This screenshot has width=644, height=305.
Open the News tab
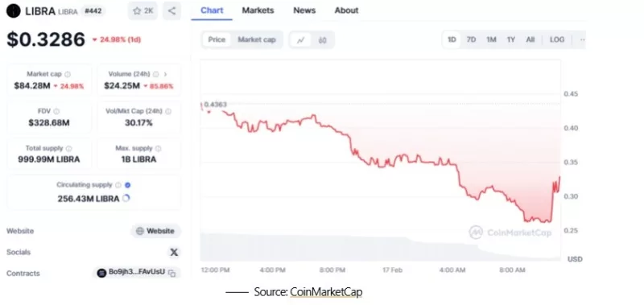point(304,10)
